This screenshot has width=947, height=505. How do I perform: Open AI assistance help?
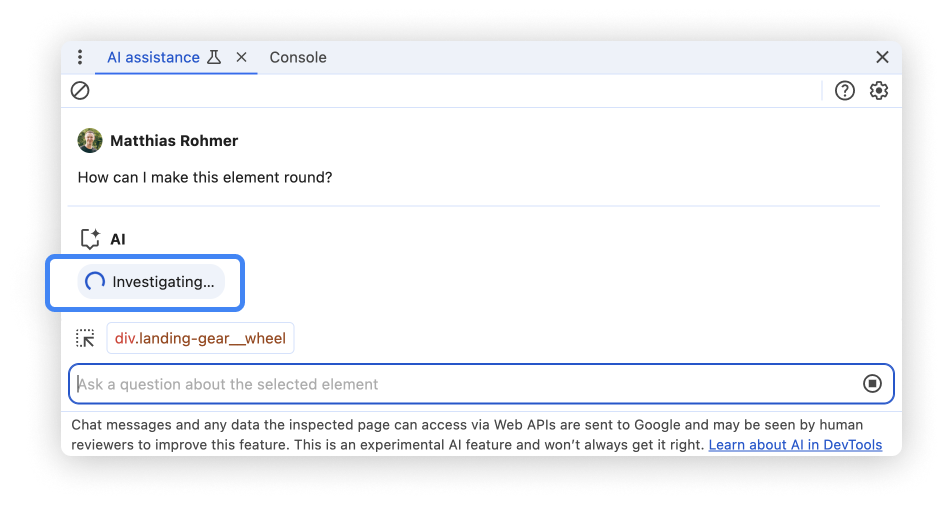pos(845,91)
